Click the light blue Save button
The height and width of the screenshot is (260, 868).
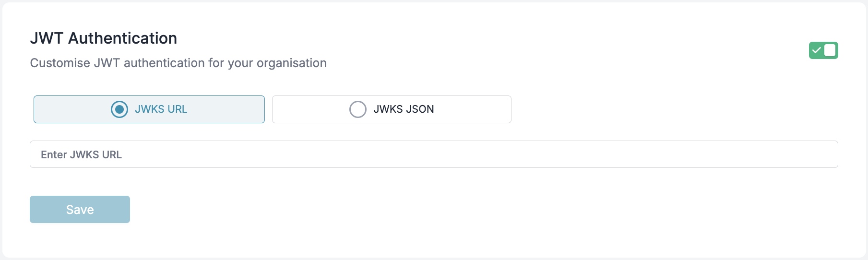80,210
